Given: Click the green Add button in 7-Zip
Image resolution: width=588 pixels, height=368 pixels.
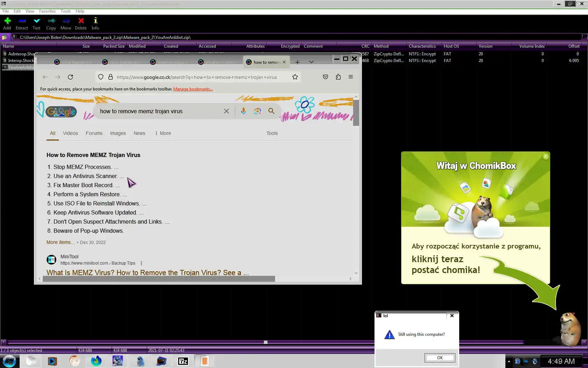Looking at the screenshot, I should click(x=7, y=23).
